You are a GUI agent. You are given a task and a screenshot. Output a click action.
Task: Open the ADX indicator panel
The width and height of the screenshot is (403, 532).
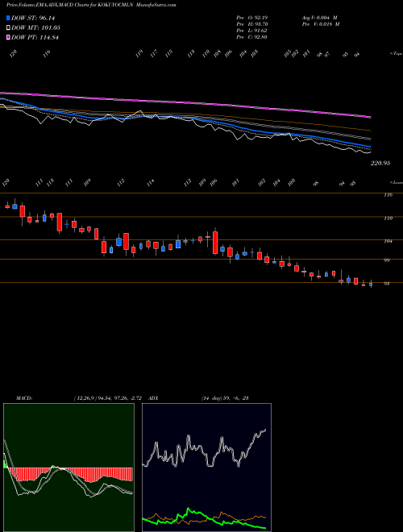point(206,468)
